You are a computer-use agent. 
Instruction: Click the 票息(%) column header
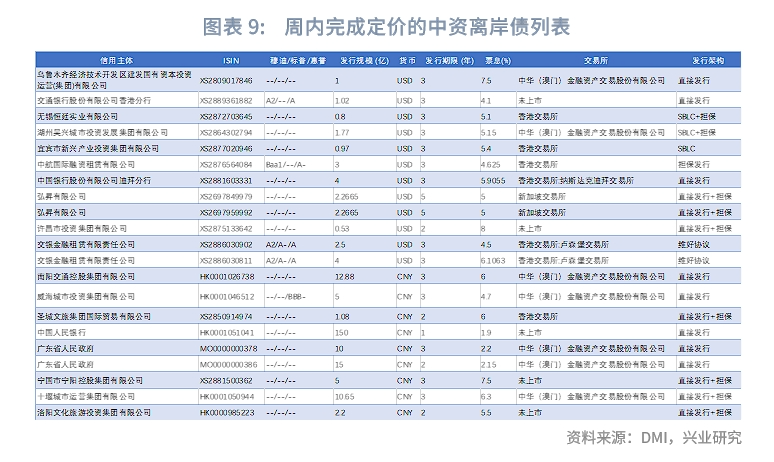(x=498, y=61)
